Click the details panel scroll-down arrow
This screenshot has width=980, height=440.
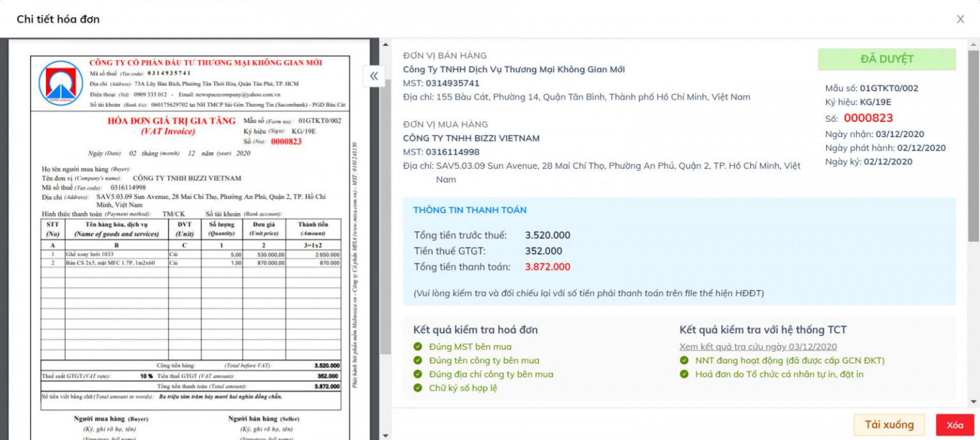coord(974,402)
